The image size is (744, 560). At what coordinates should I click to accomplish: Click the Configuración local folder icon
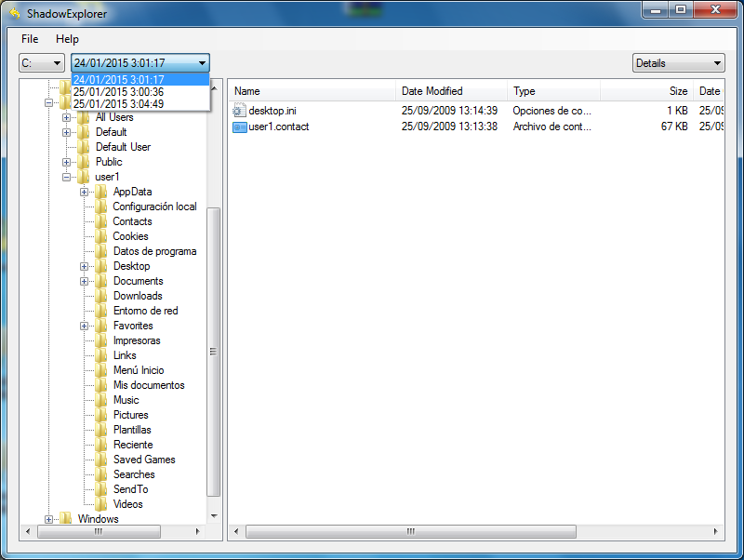100,207
